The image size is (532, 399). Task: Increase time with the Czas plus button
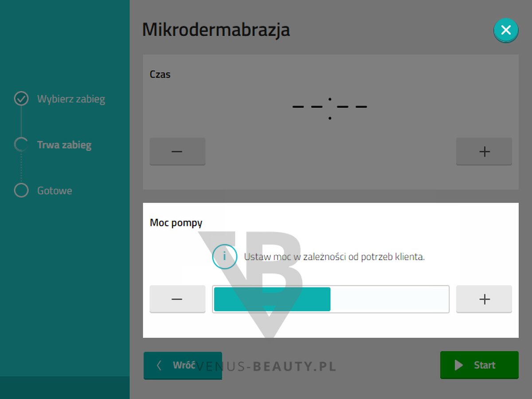(x=484, y=151)
